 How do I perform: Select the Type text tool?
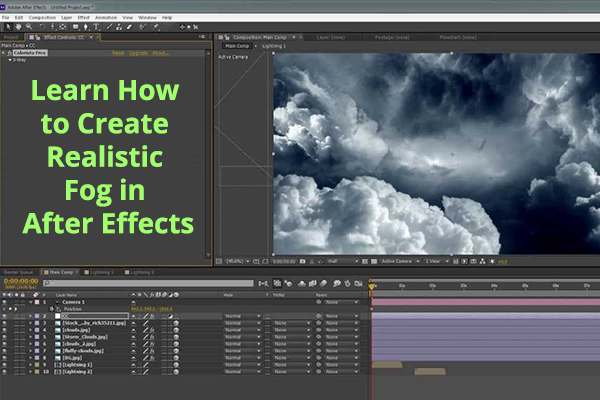96,27
